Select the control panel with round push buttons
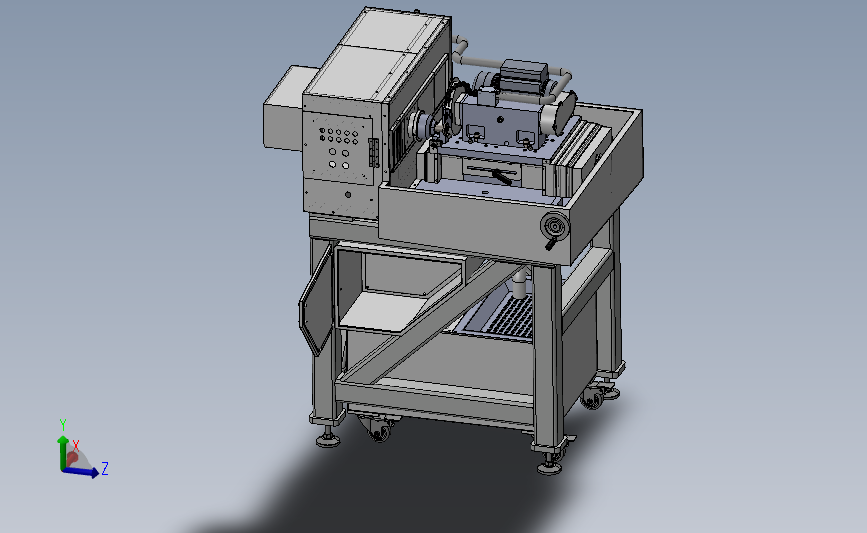The width and height of the screenshot is (867, 533). pos(338,147)
